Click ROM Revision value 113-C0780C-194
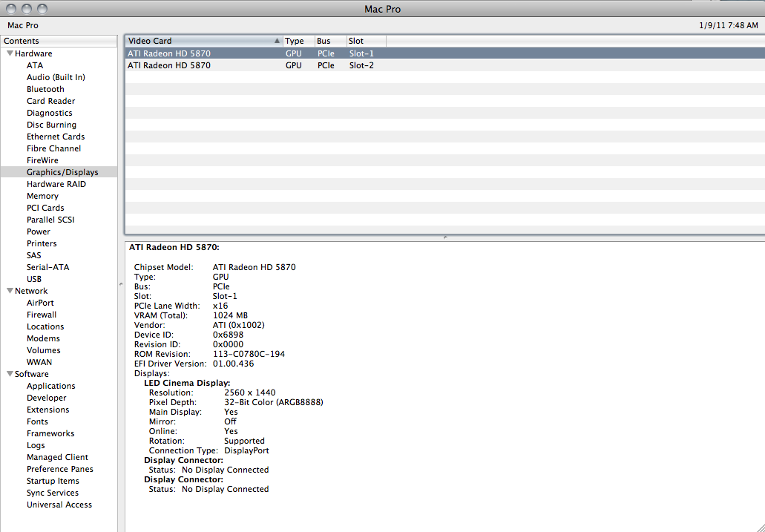765x532 pixels. pyautogui.click(x=249, y=354)
